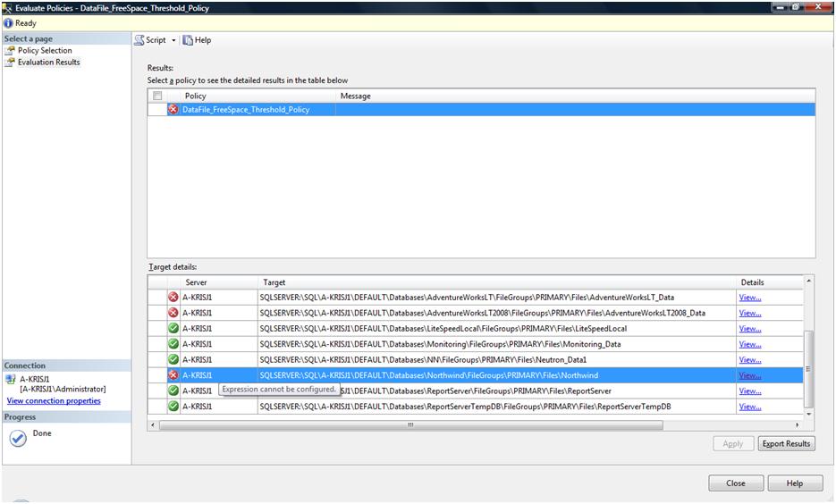Click the DataFile_FreeSpace_Threshold_Policy failed status icon

[x=173, y=109]
